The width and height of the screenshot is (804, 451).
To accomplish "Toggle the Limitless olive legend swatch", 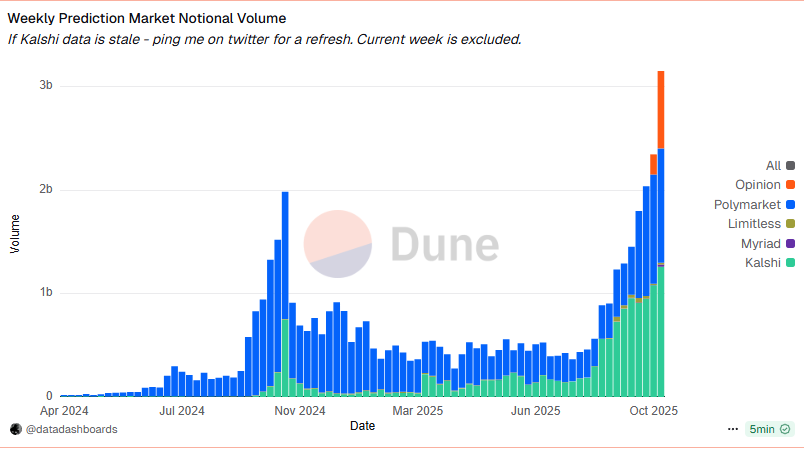I will pos(790,223).
